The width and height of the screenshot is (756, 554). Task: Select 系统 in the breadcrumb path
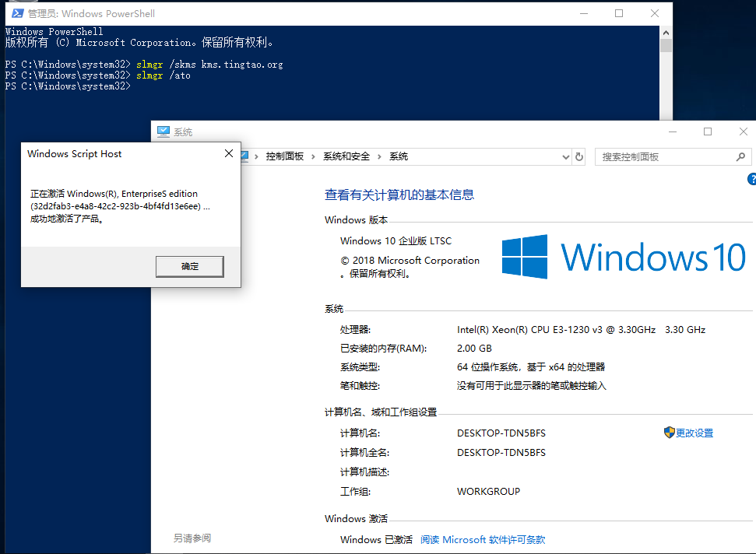(399, 156)
